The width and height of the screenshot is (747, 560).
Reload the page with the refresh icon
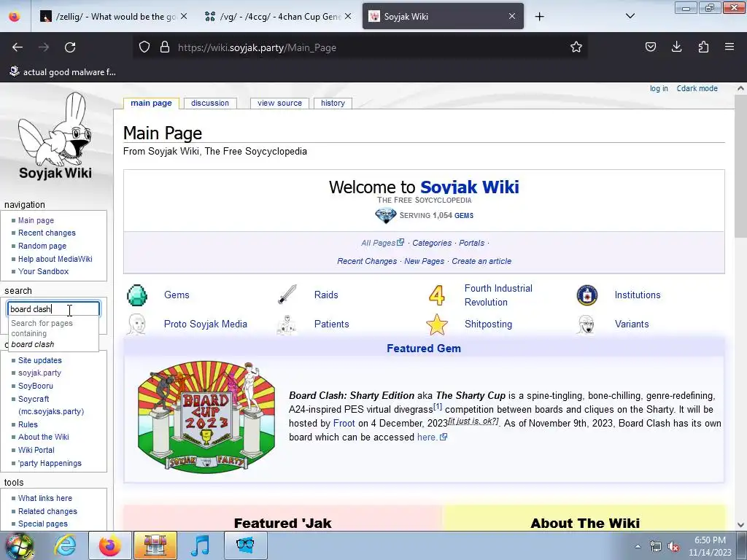70,47
